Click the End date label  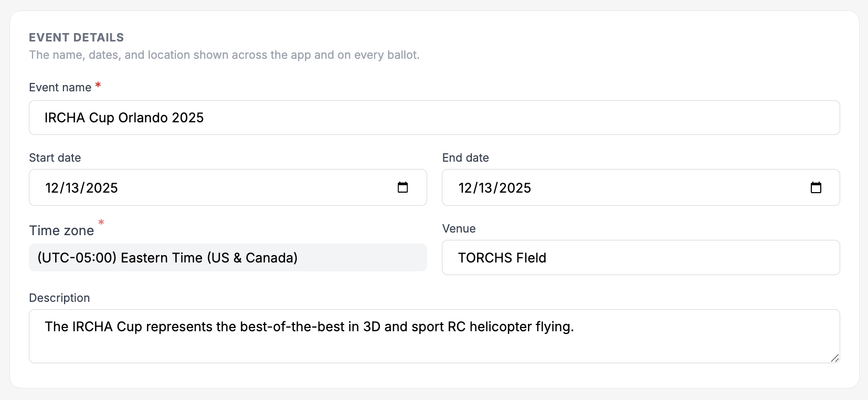click(465, 157)
